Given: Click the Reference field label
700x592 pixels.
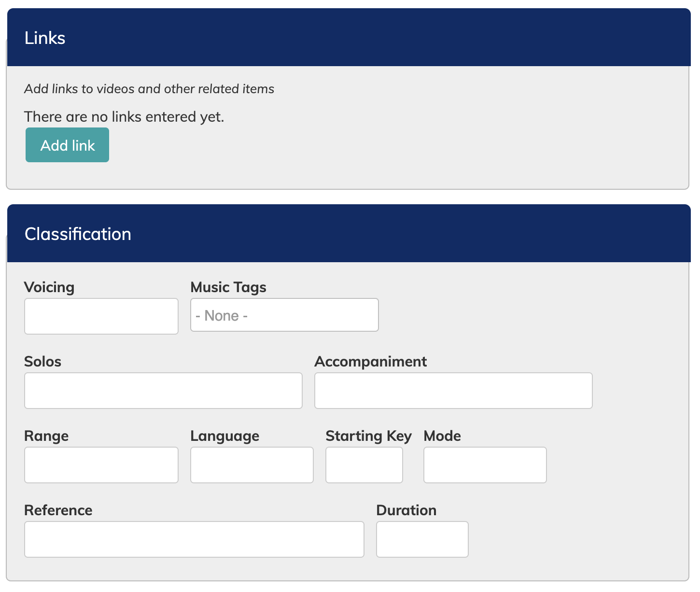Looking at the screenshot, I should 58,510.
